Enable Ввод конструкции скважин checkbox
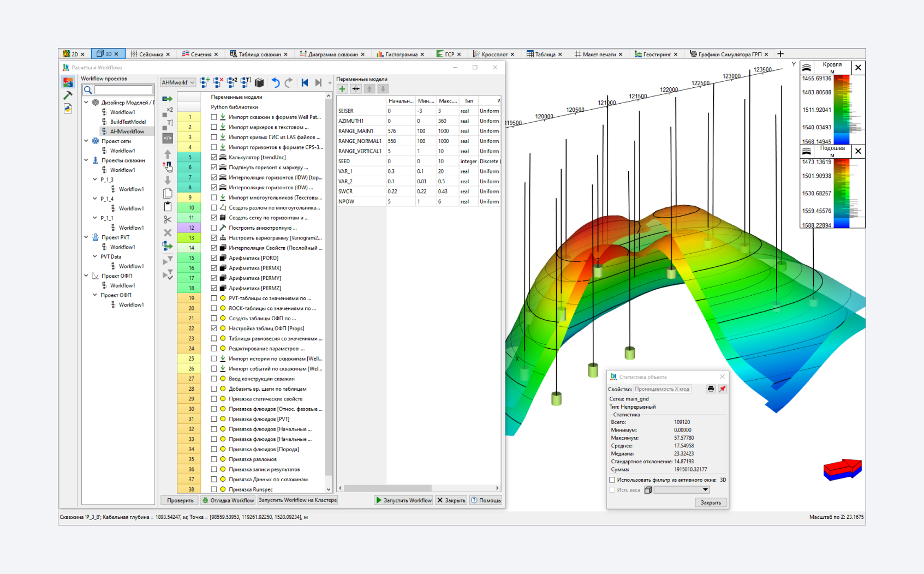 coord(214,379)
